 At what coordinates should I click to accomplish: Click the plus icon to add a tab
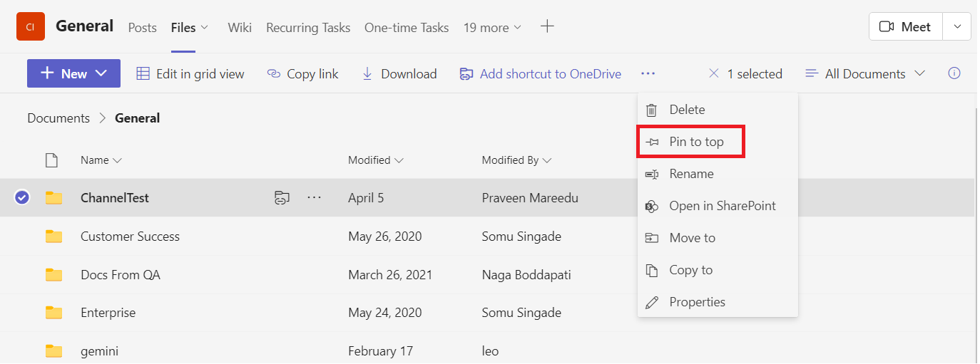click(x=547, y=27)
